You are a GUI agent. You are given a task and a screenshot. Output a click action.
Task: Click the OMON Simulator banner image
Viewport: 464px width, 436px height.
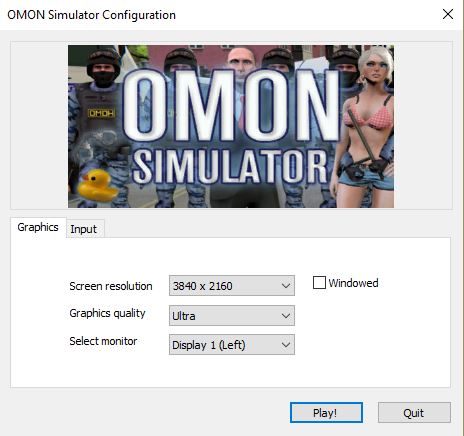231,126
